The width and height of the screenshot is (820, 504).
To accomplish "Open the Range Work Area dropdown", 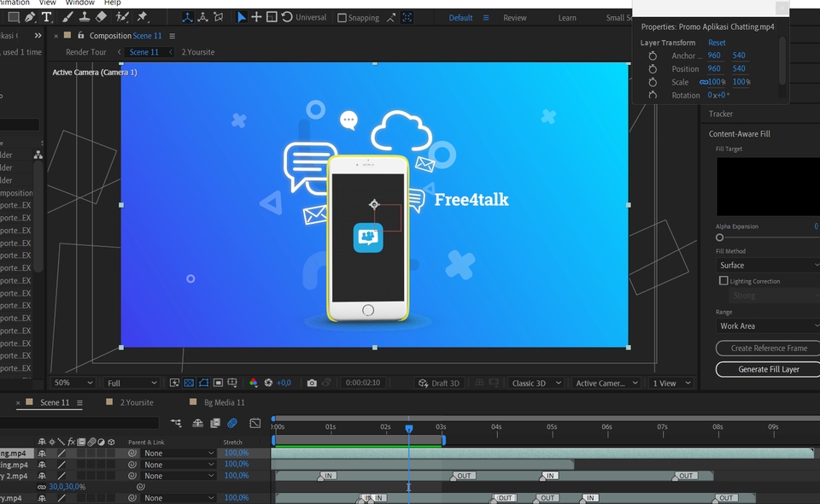I will (x=768, y=325).
